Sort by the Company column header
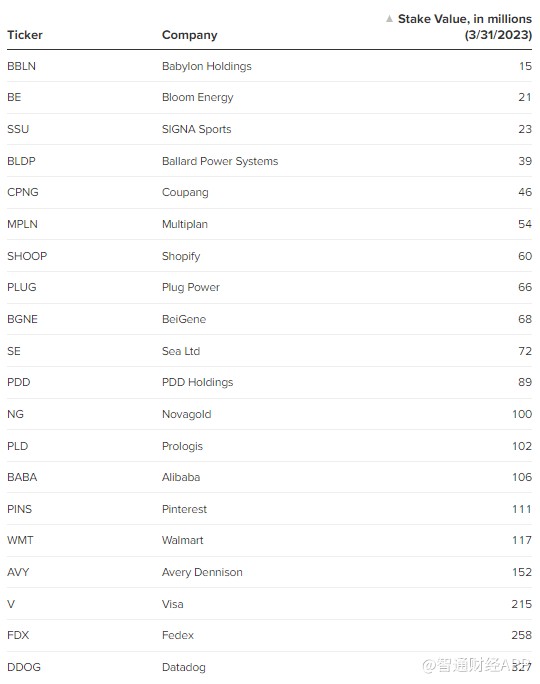Image resolution: width=540 pixels, height=684 pixels. tap(189, 35)
